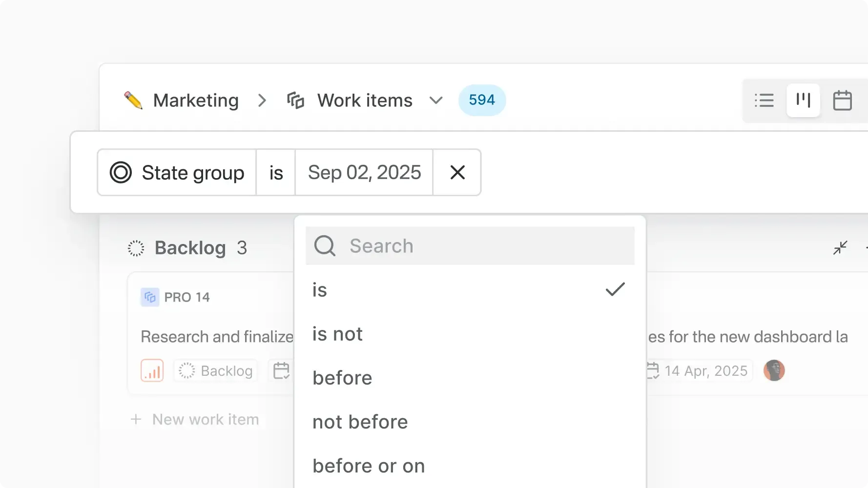Click the target icon in the State group filter

click(121, 172)
